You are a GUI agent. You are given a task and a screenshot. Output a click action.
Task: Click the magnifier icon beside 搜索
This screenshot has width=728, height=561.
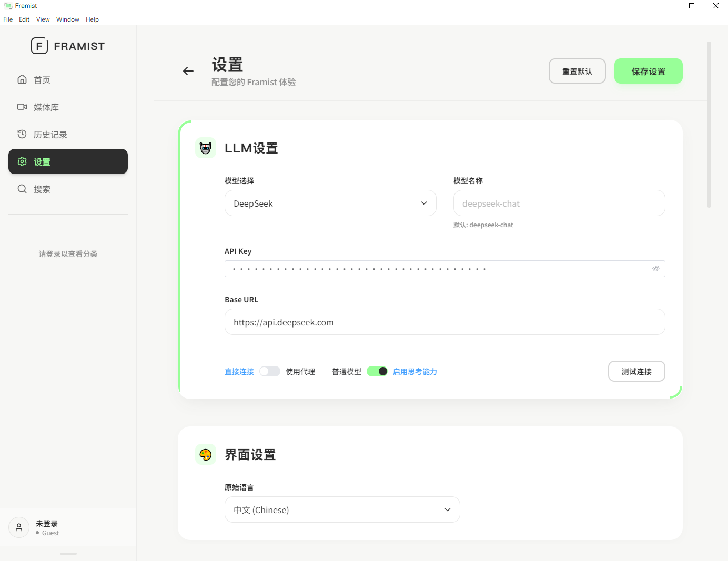click(x=22, y=189)
